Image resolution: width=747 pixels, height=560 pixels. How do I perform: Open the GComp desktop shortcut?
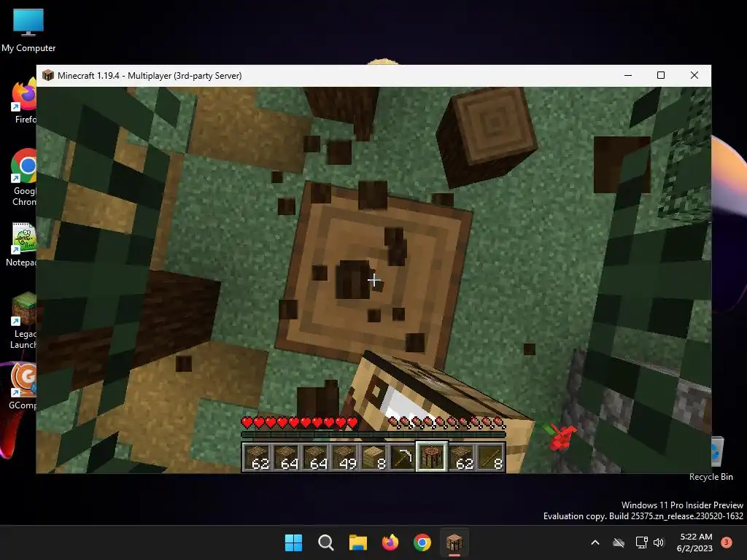(23, 386)
